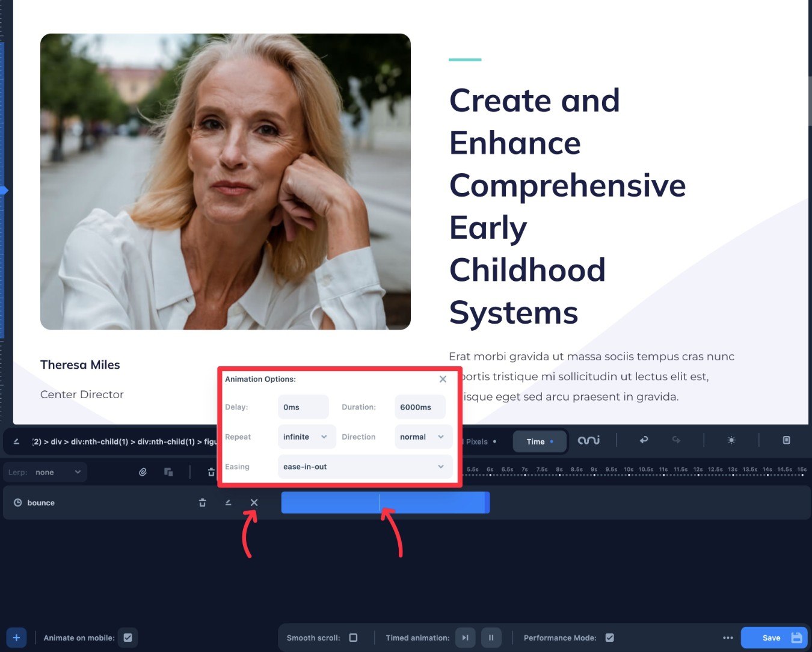Toggle the Performance Mode checkbox
Image resolution: width=812 pixels, height=652 pixels.
tap(609, 638)
